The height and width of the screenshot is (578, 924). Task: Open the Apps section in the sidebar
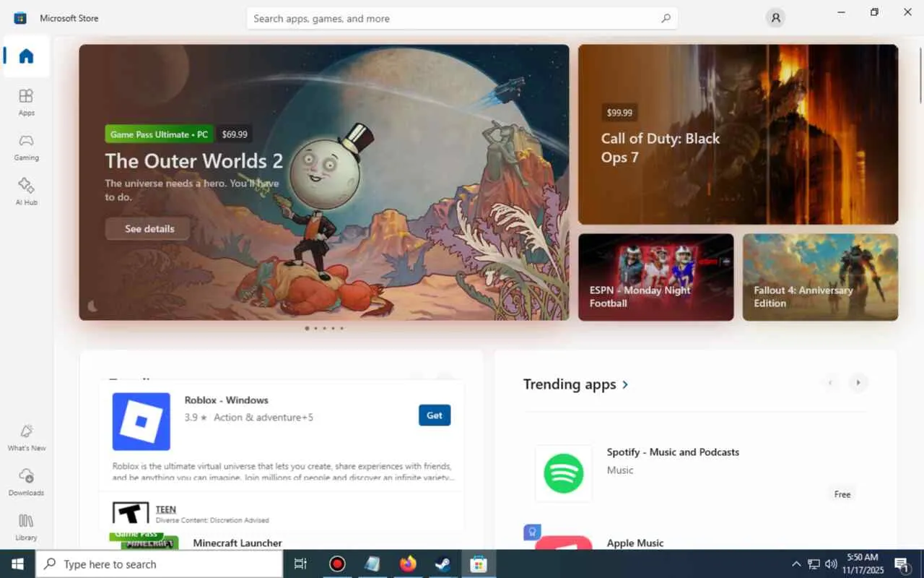click(x=27, y=102)
